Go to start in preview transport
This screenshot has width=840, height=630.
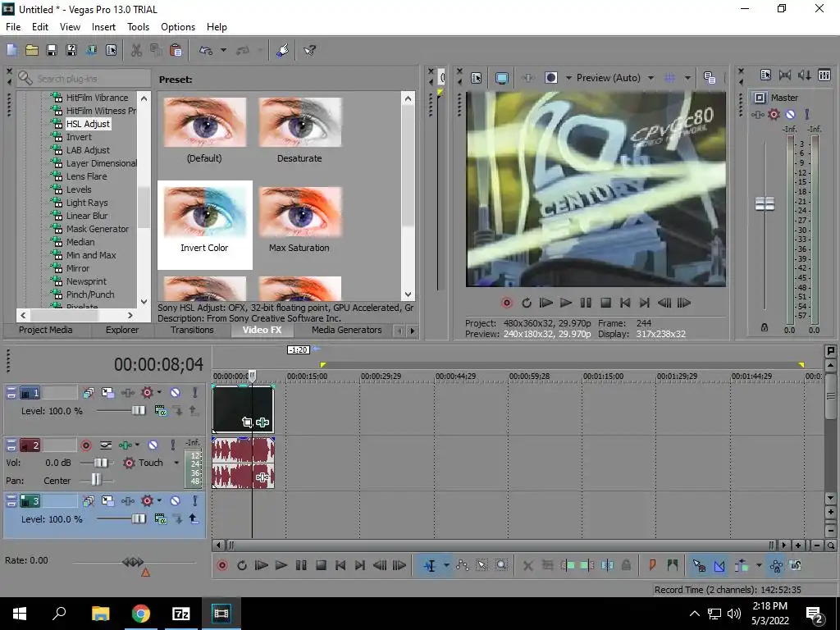coord(624,303)
